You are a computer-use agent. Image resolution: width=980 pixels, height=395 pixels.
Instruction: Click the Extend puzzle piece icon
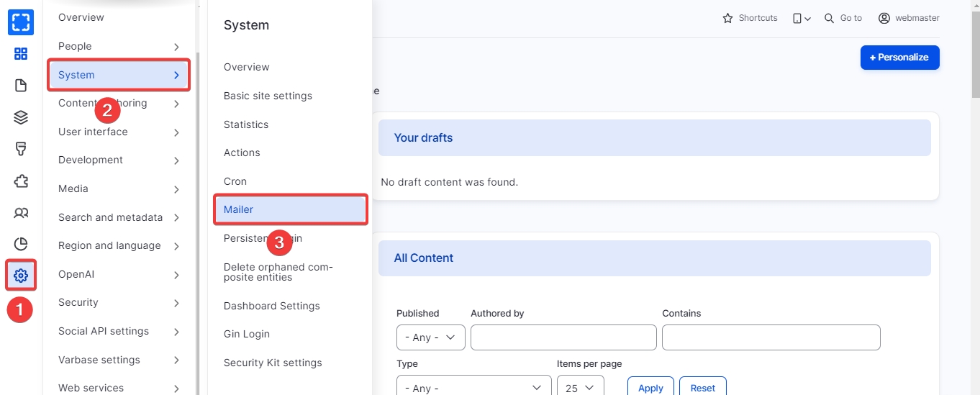[21, 181]
